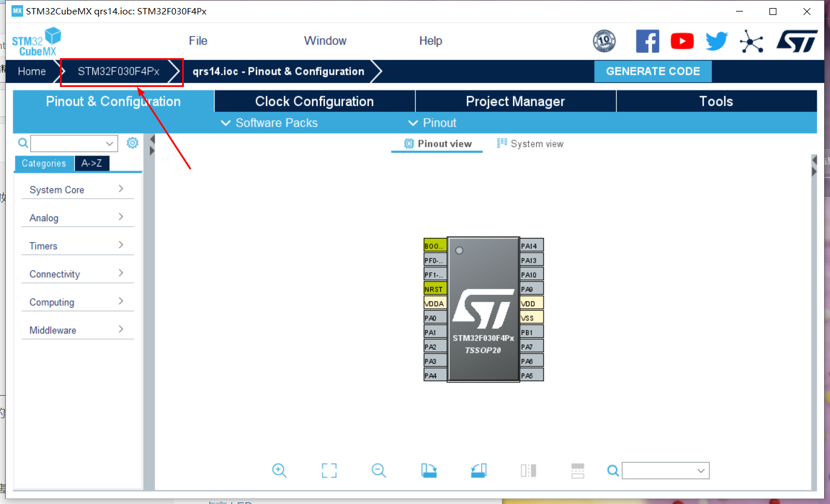Open the Pinout dropdown menu
Viewport: 830px width, 504px height.
pos(432,123)
